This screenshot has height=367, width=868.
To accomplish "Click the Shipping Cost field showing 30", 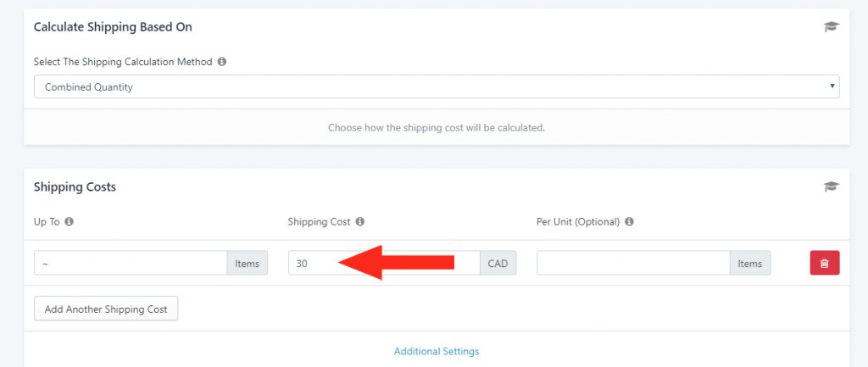I will click(384, 263).
